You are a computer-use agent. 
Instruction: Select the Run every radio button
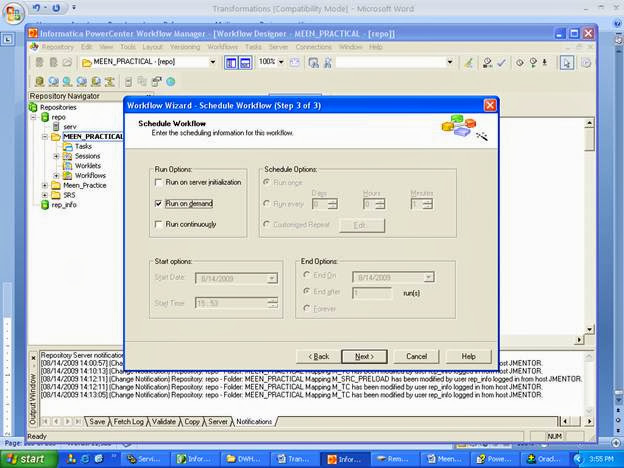point(266,203)
